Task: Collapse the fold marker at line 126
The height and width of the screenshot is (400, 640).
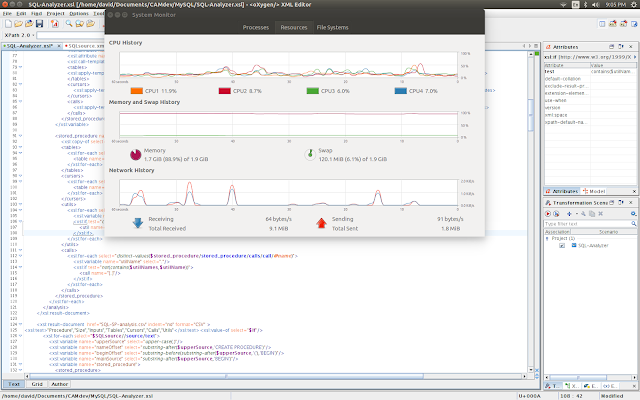Action: 20,336
